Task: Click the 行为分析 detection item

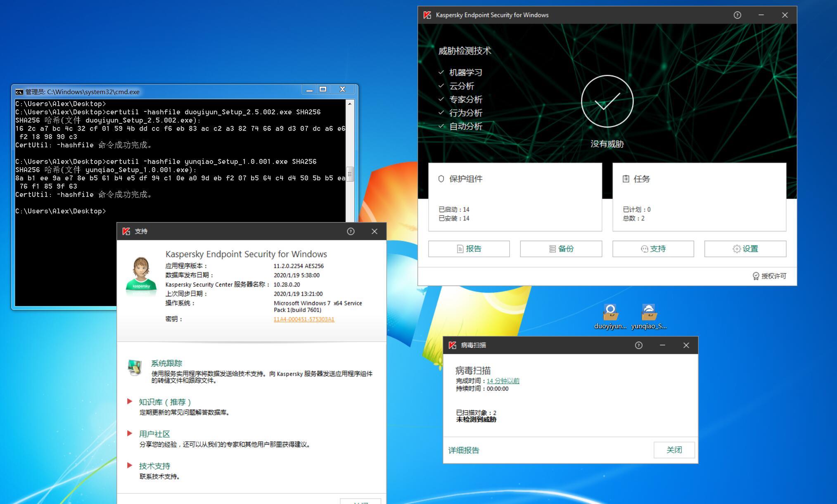Action: [465, 113]
